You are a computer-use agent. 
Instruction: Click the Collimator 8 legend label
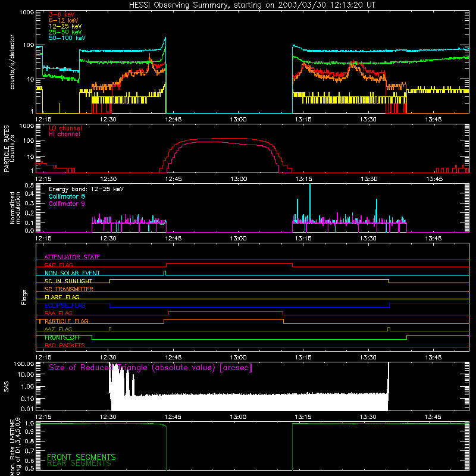(x=67, y=196)
